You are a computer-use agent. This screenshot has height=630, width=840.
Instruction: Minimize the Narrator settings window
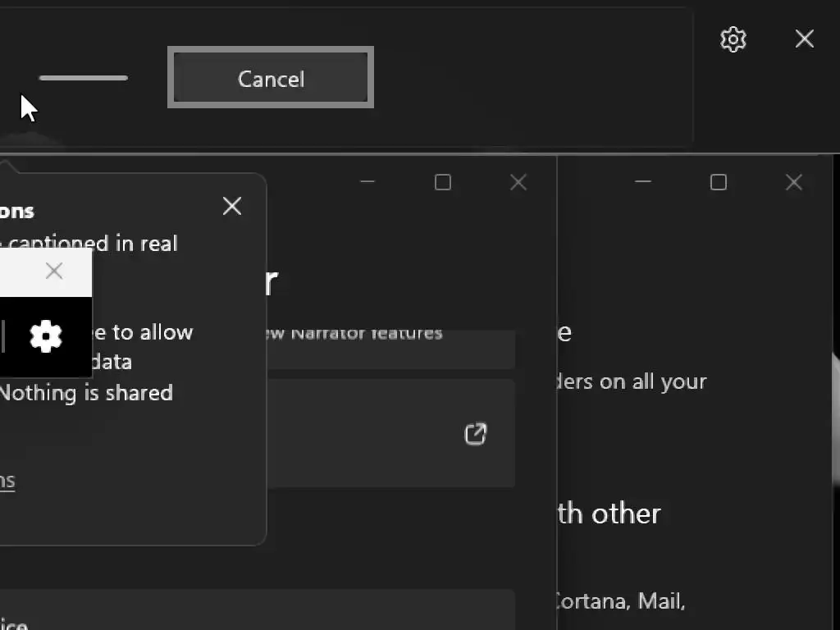coord(367,182)
